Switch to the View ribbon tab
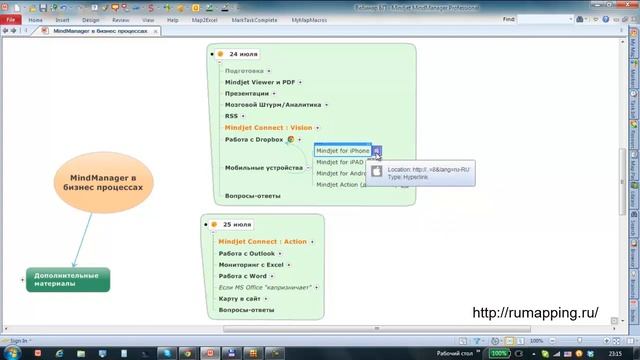Viewport: 640px width, 360px height. coord(148,20)
